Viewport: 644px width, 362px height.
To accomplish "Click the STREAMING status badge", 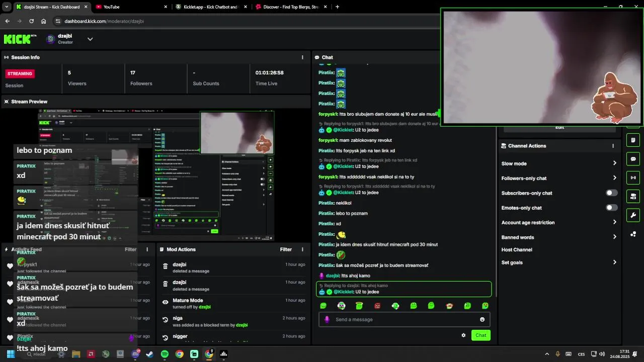I will 20,73.
